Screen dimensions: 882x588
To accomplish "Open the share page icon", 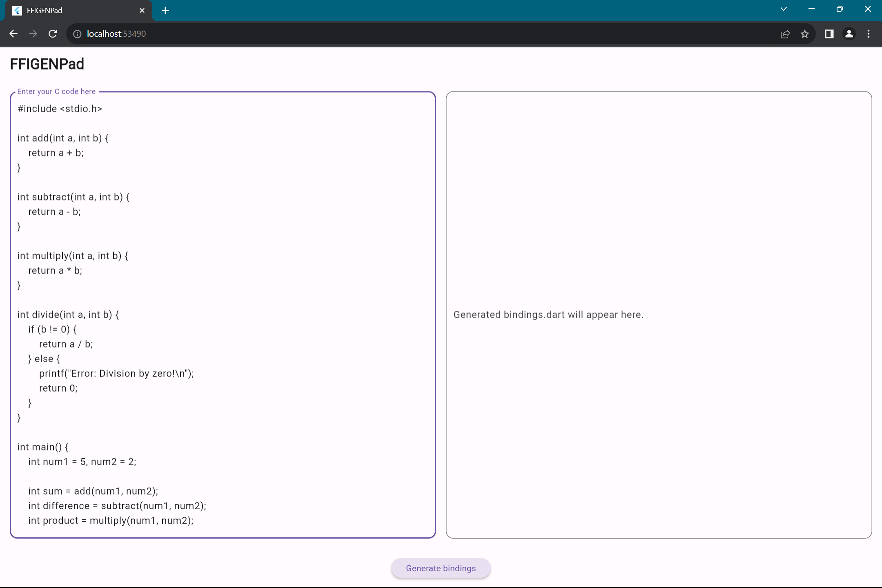I will (785, 34).
